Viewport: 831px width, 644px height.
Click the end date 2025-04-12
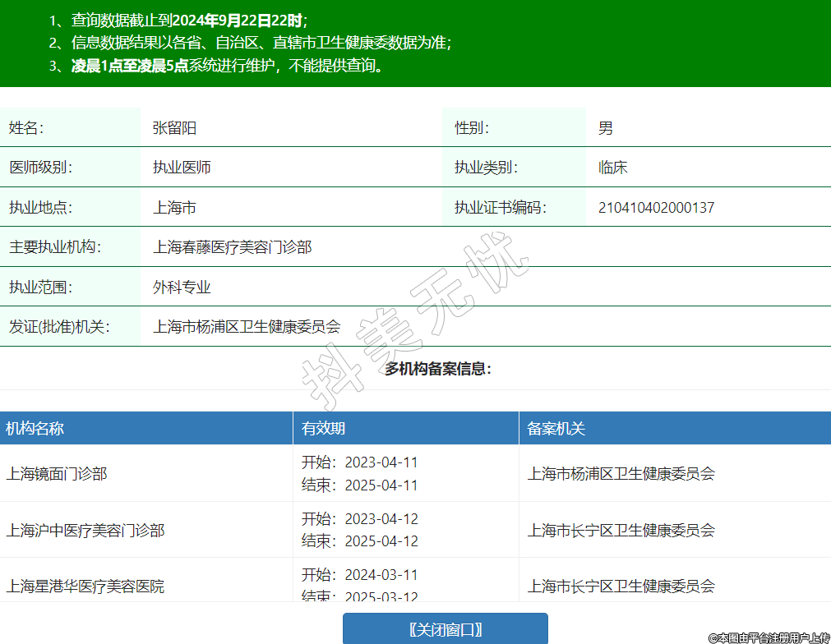pos(381,541)
